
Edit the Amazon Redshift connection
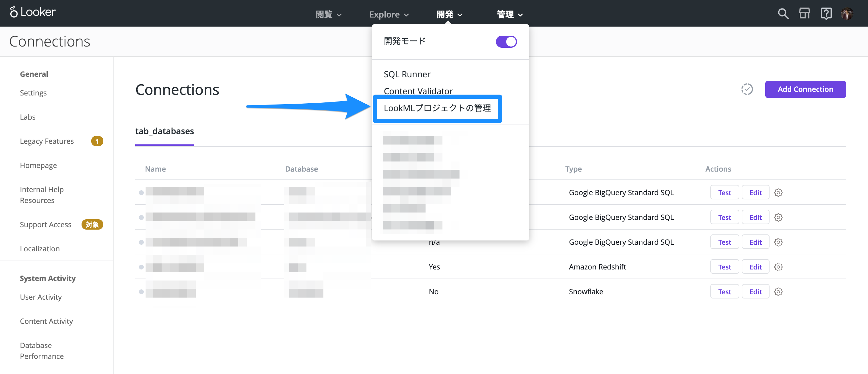(755, 267)
